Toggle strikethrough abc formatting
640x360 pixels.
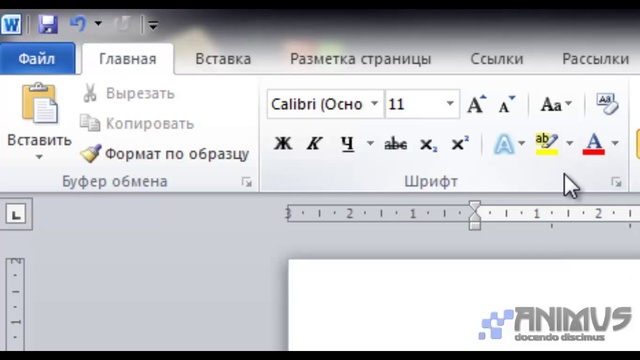point(396,144)
